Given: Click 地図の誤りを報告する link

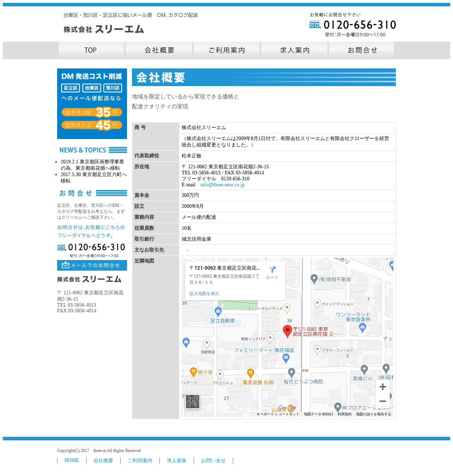Looking at the screenshot, I should [374, 414].
